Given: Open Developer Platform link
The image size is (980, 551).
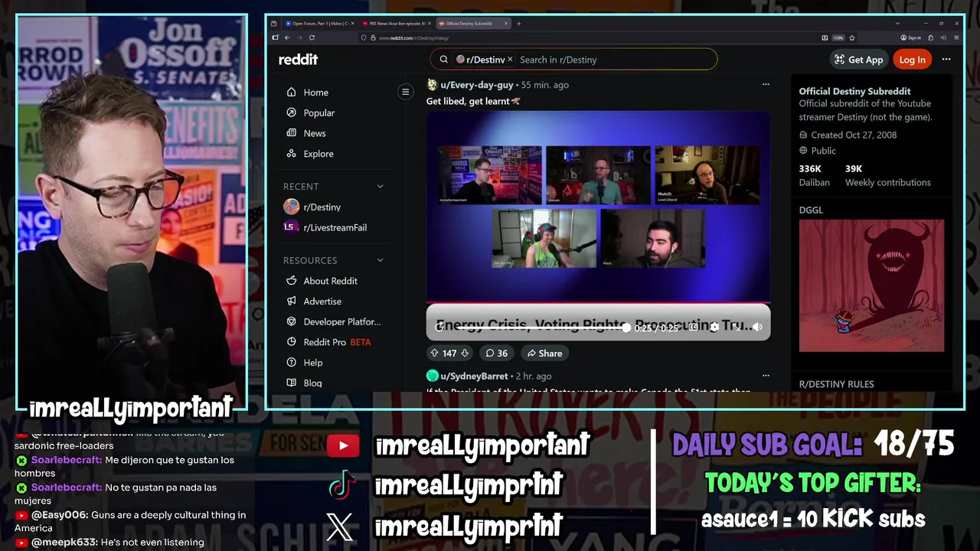Looking at the screenshot, I should [333, 322].
